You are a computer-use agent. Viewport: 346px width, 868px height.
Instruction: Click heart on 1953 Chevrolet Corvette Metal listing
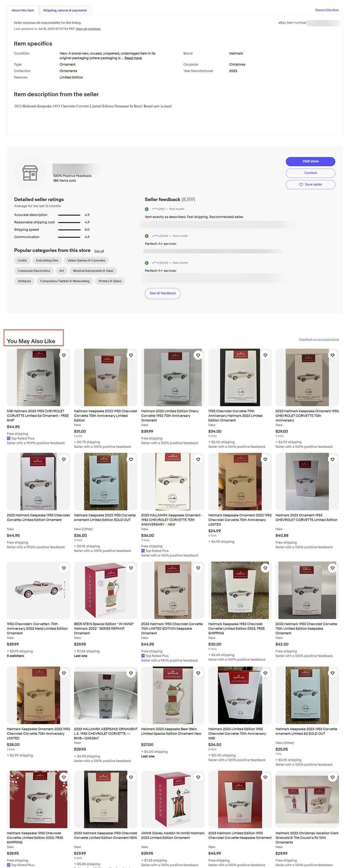pyautogui.click(x=64, y=568)
